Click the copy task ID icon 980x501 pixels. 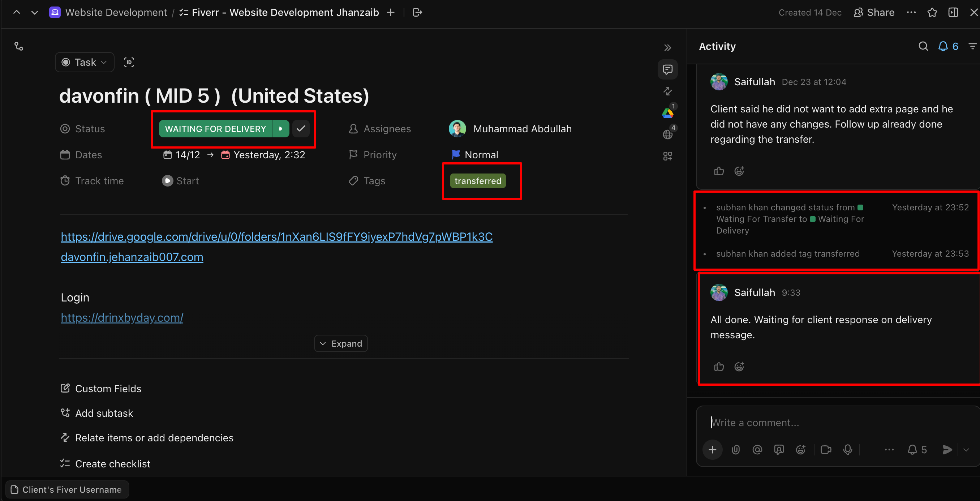coord(129,62)
